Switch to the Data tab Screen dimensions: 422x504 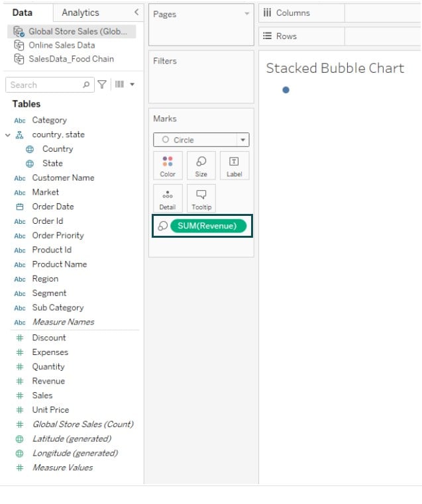(x=22, y=13)
